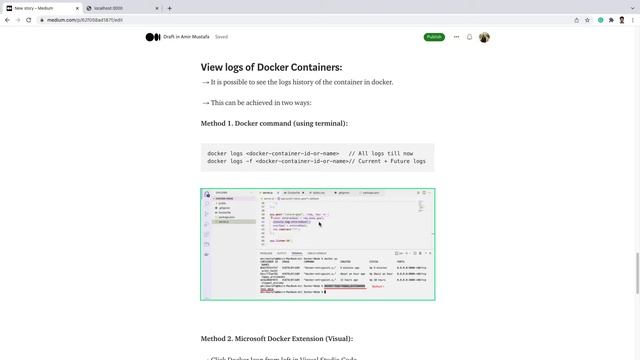Screen dimensions: 640x360
Task: Click "Draft in Amir Mustafa" text
Action: tap(186, 37)
